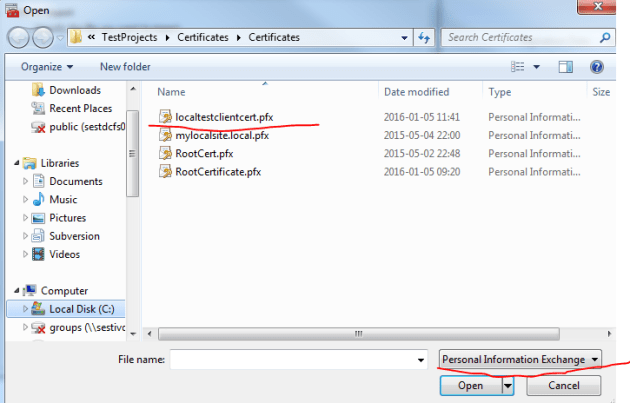Click the Forward navigation arrow
Image resolution: width=630 pixels, height=403 pixels.
(43, 38)
